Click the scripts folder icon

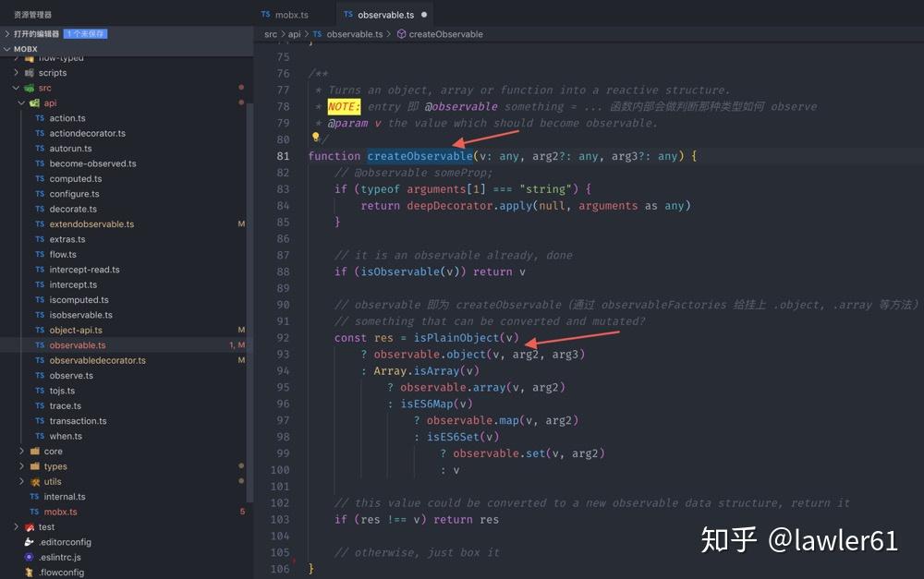tap(29, 72)
